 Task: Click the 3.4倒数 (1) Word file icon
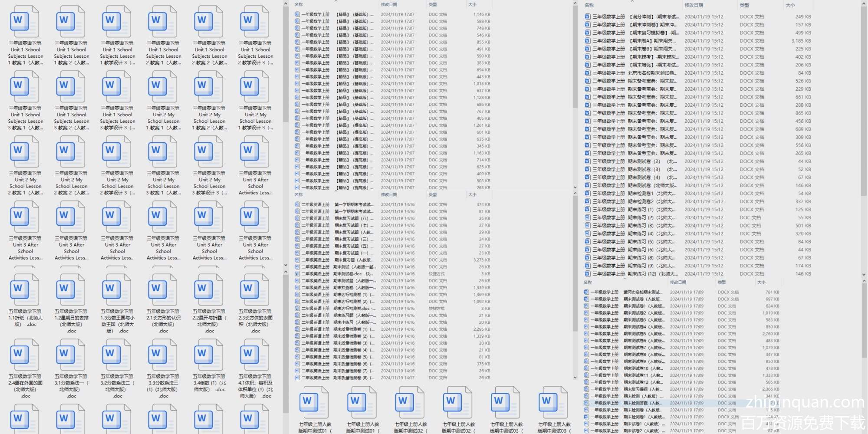208,355
